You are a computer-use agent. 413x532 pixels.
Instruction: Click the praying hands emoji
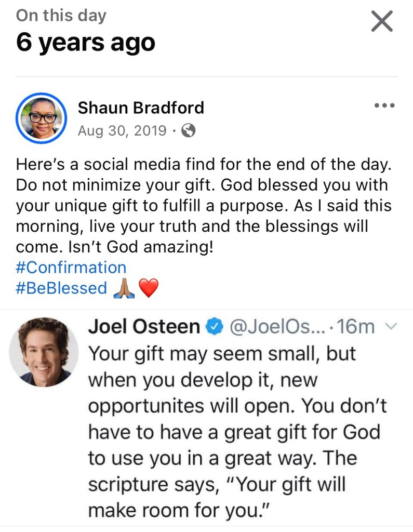click(x=124, y=288)
